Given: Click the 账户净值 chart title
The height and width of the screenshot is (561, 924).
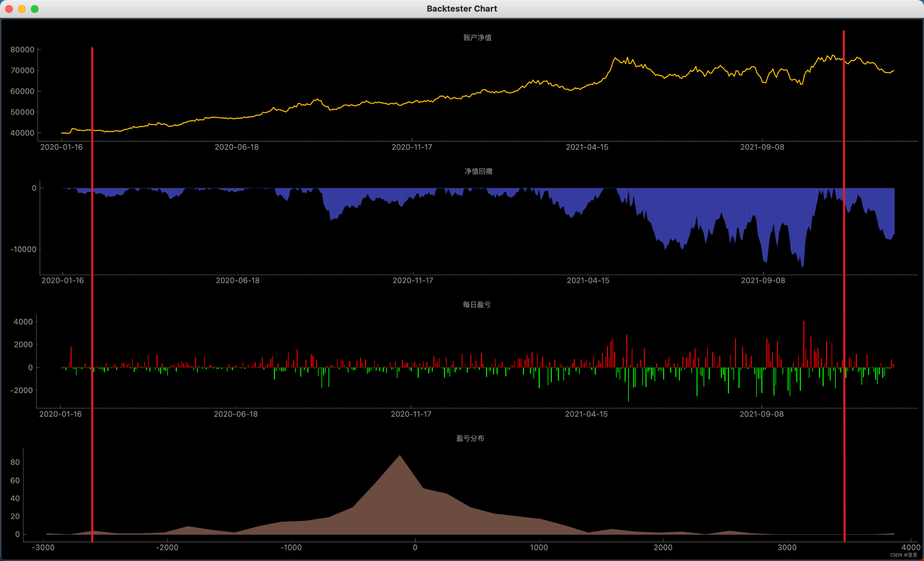Looking at the screenshot, I should pyautogui.click(x=477, y=38).
